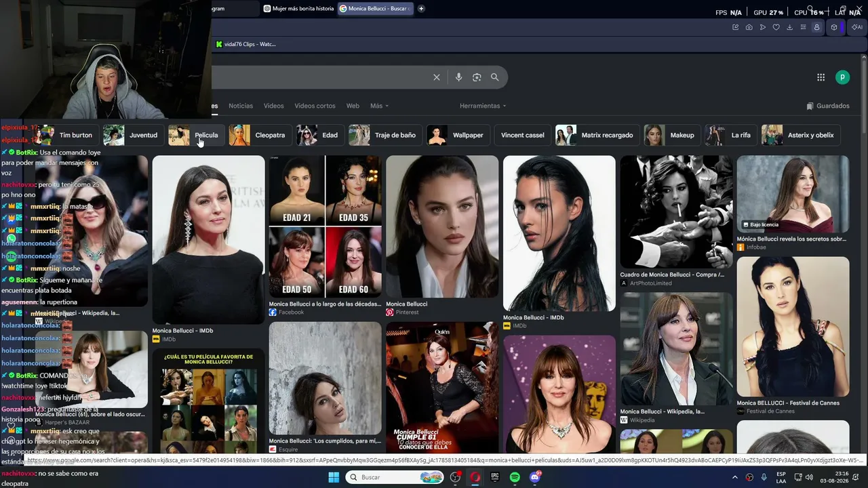Open the Opera browser taskbar icon
The height and width of the screenshot is (488, 868).
(x=475, y=477)
